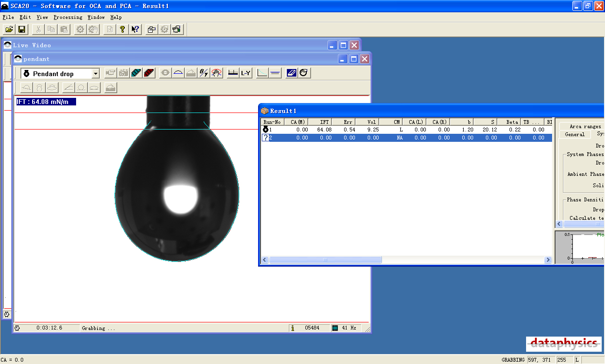Click the What's This arrow-question help icon
Screen dimensions: 605x364
pyautogui.click(x=135, y=29)
